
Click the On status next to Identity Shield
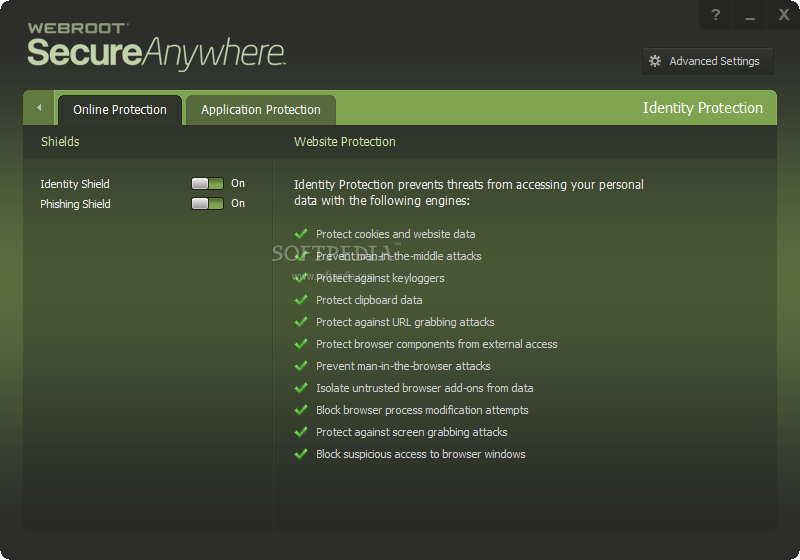coord(238,184)
